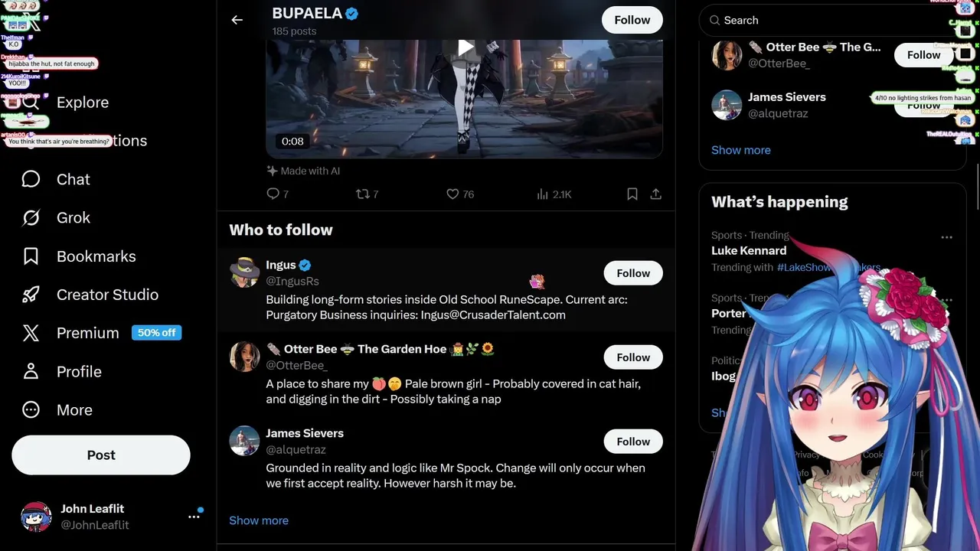Viewport: 980px width, 551px height.
Task: Go back with the left arrow icon
Action: click(237, 20)
